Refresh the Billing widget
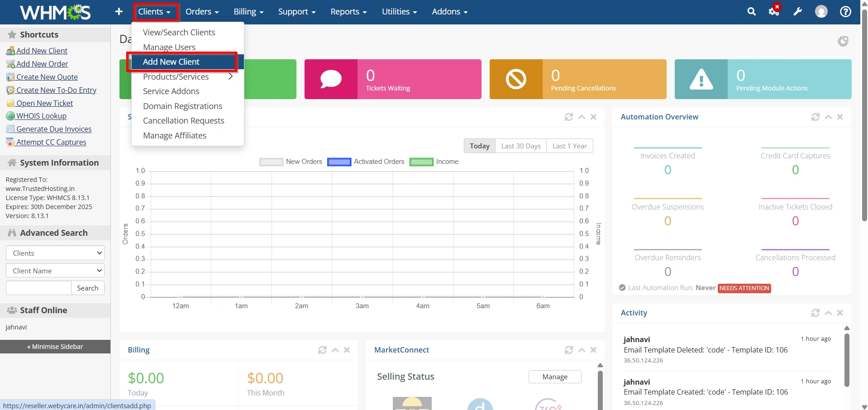 322,350
